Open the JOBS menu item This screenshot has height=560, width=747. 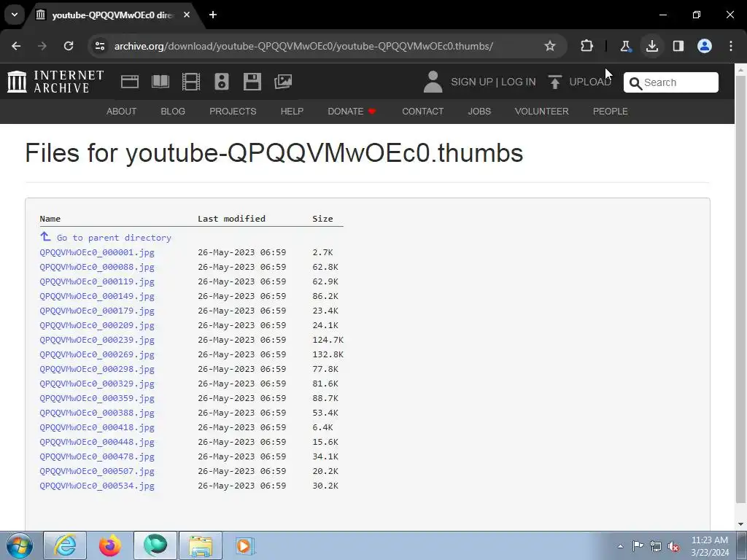pos(479,112)
